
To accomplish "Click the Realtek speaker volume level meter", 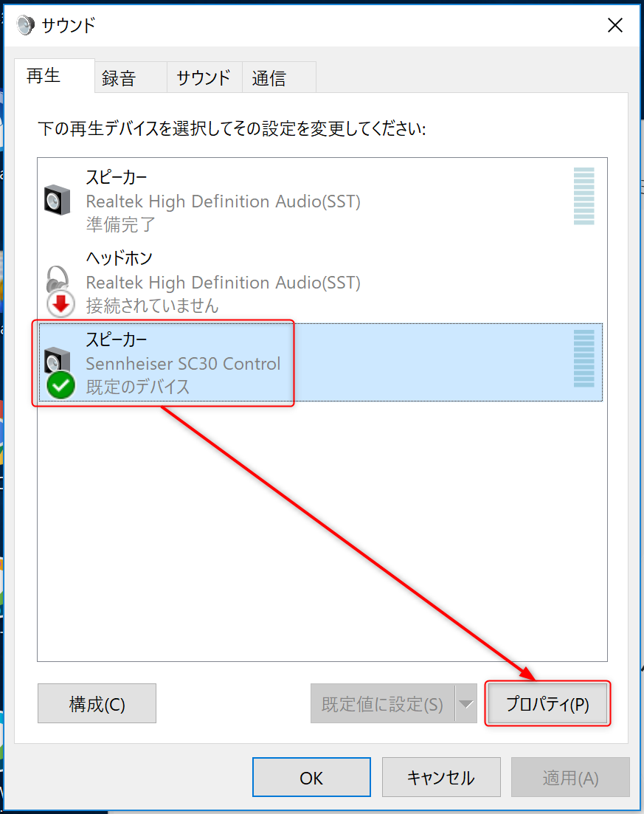I will 584,196.
